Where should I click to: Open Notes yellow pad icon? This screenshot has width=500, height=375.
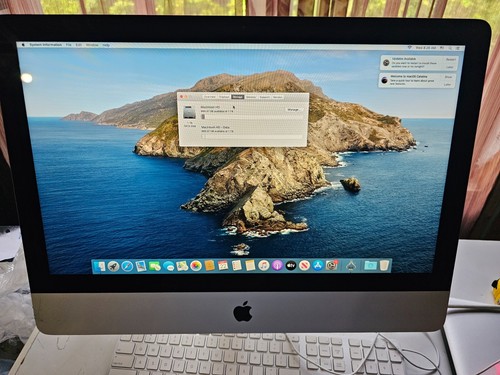(x=250, y=266)
